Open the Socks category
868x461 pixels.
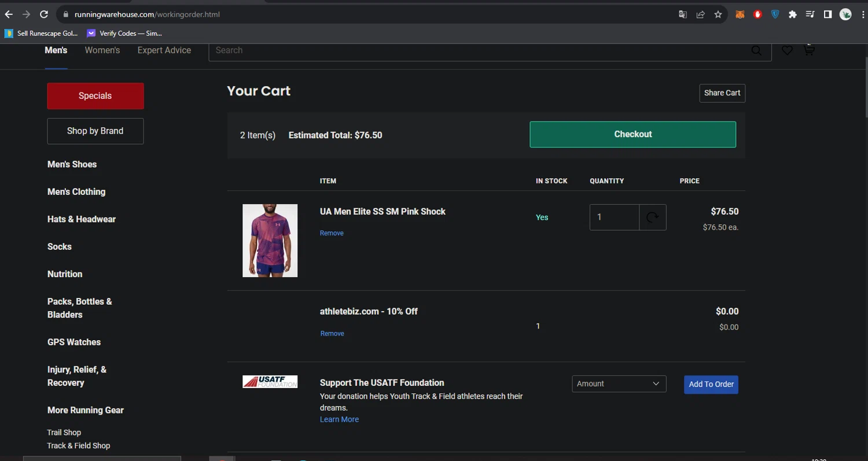click(60, 247)
